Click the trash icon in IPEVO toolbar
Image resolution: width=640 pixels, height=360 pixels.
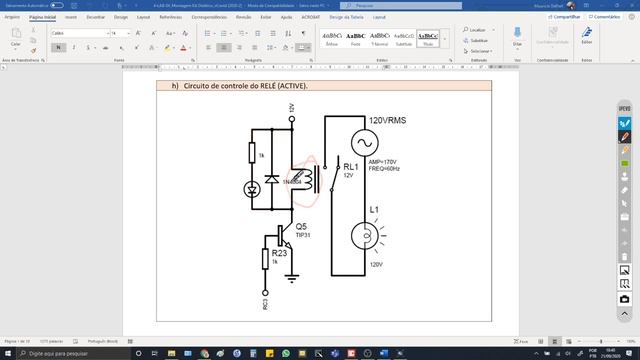tap(624, 257)
